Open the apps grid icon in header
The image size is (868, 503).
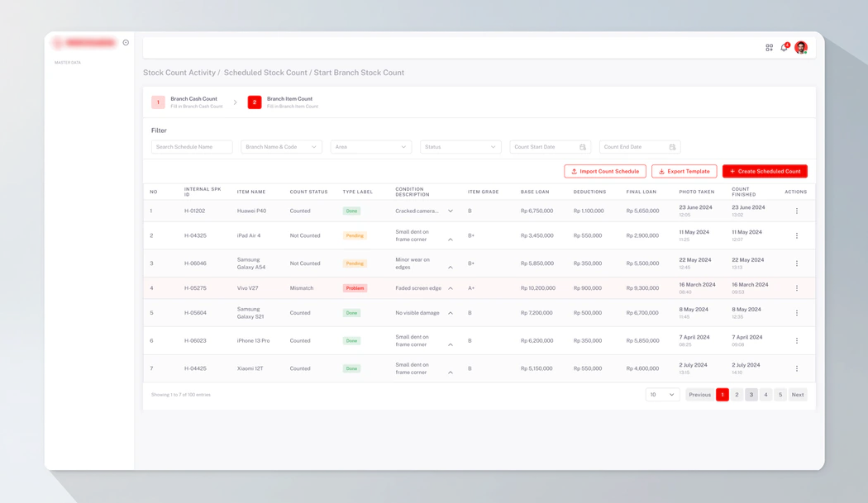coord(769,48)
